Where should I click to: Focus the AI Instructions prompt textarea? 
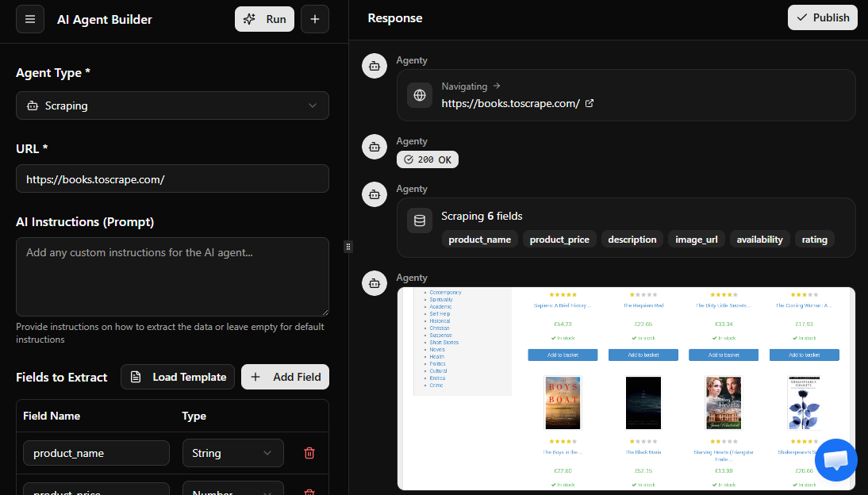(172, 277)
